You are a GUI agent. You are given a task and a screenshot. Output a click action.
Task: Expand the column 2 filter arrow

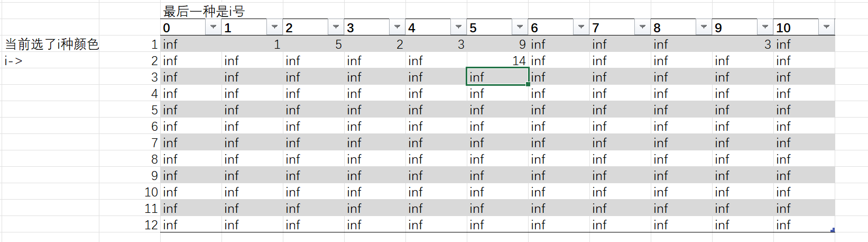click(x=336, y=27)
